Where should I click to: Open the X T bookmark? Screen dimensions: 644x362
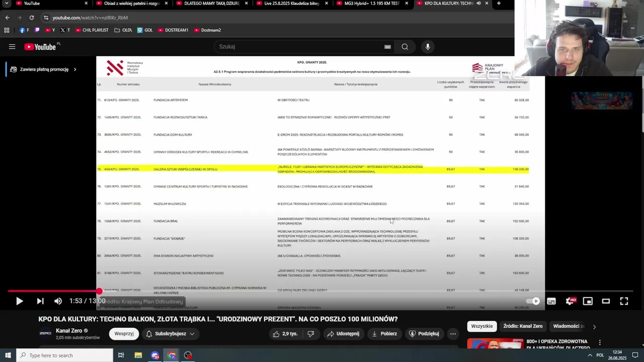[65, 30]
